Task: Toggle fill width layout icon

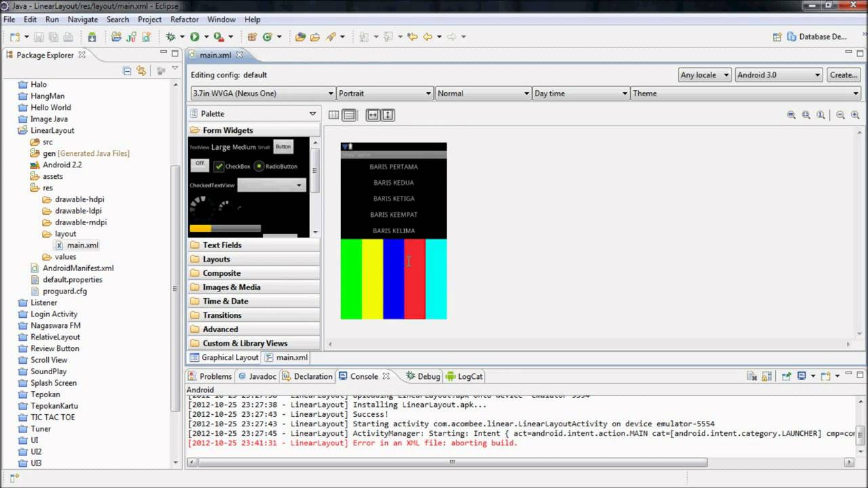Action: (x=372, y=115)
